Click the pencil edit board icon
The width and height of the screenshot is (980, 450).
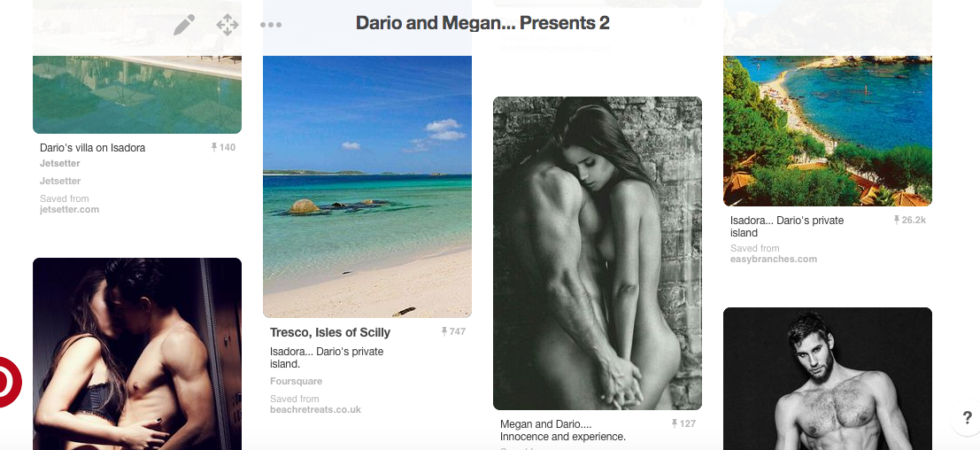point(184,25)
